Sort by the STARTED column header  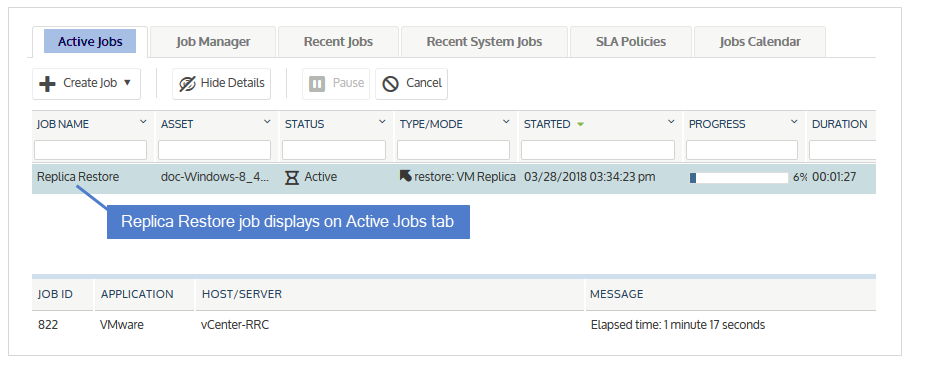point(547,124)
